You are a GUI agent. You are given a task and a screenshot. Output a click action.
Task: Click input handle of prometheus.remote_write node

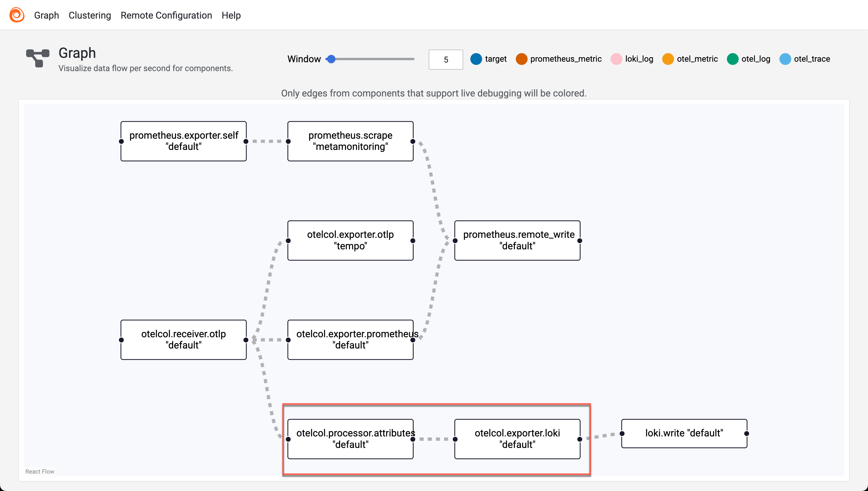pos(455,240)
